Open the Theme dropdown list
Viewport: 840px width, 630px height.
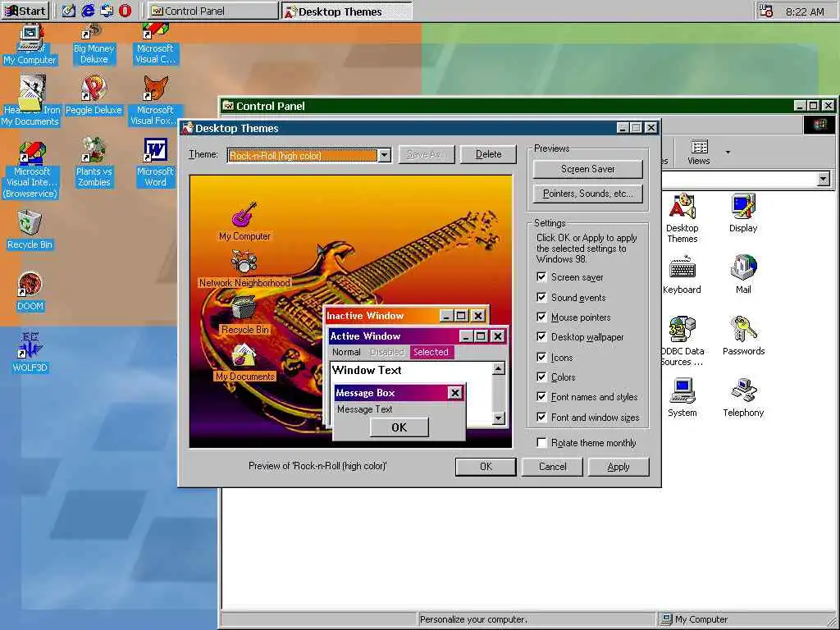coord(384,155)
